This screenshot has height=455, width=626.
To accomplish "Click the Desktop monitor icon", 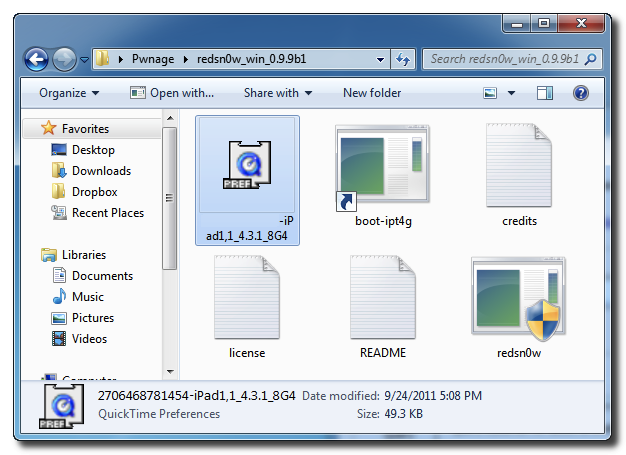I will 59,150.
